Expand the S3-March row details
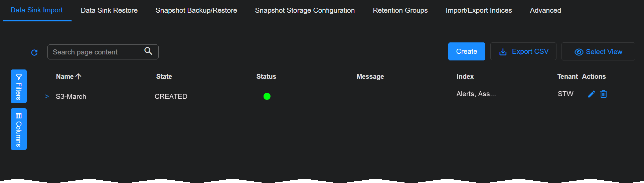This screenshot has height=183, width=644. 47,97
